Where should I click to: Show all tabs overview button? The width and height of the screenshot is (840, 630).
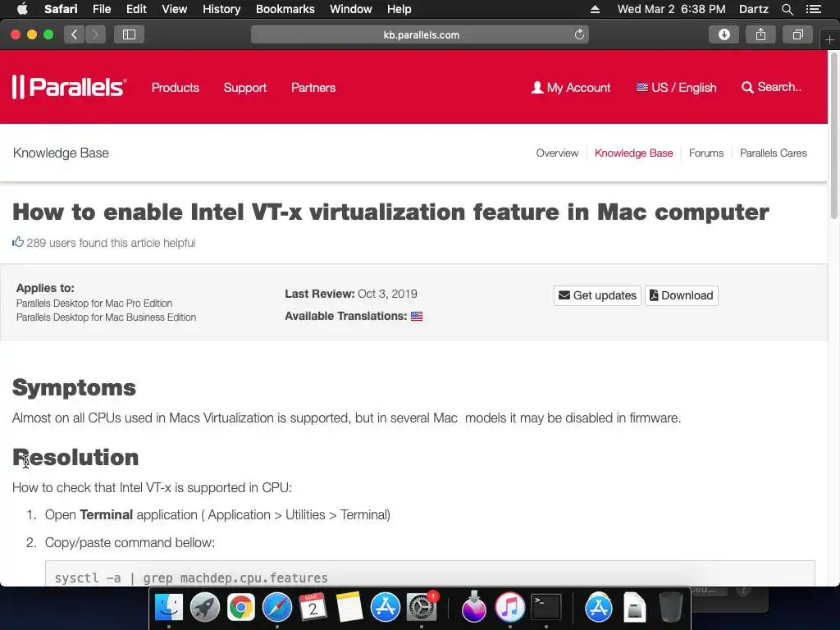tap(797, 34)
